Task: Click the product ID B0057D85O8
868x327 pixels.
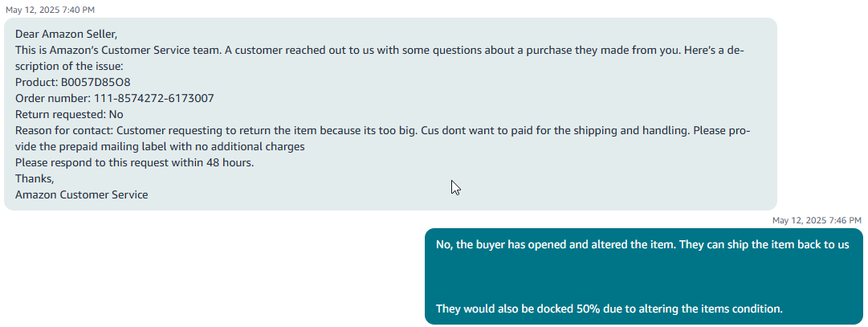Action: 96,83
